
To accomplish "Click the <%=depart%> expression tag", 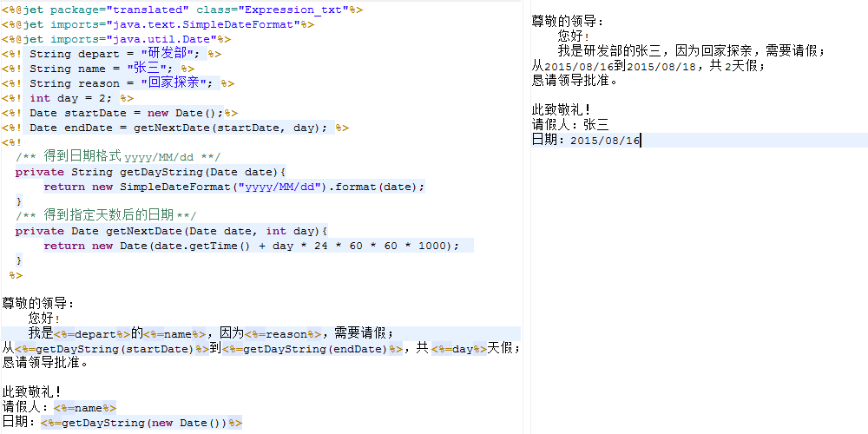I will pyautogui.click(x=92, y=334).
